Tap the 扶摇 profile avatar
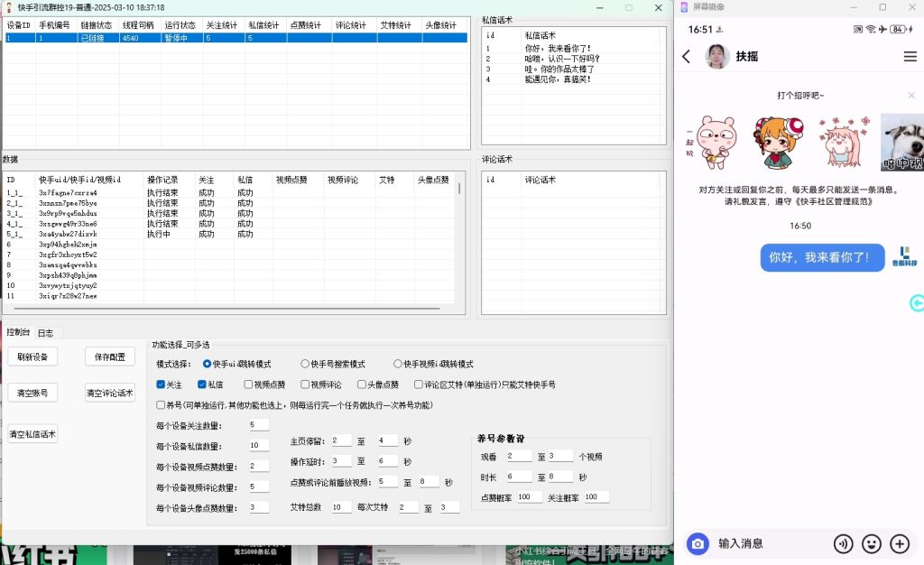924x565 pixels. (716, 57)
